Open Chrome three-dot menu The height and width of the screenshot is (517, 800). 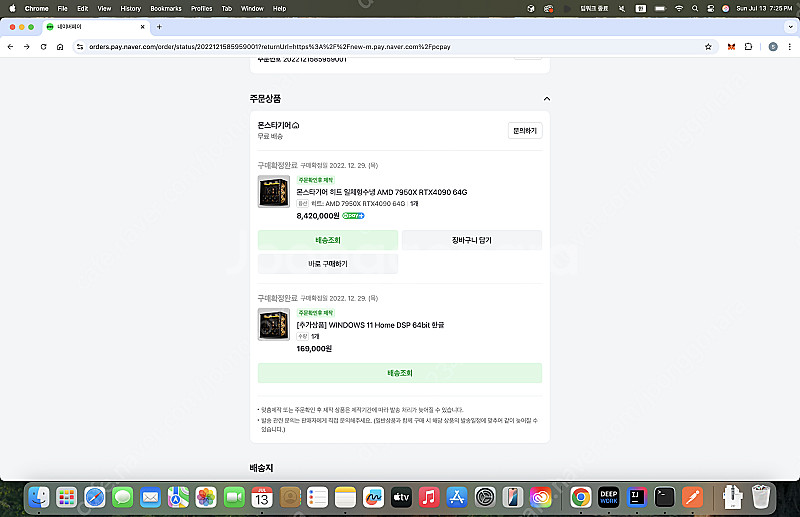point(789,46)
